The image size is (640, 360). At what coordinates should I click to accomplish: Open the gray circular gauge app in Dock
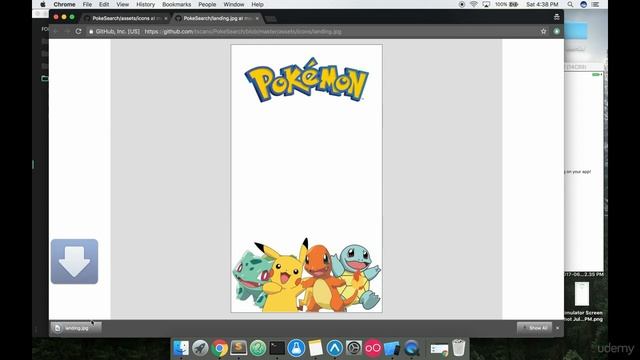(x=354, y=348)
